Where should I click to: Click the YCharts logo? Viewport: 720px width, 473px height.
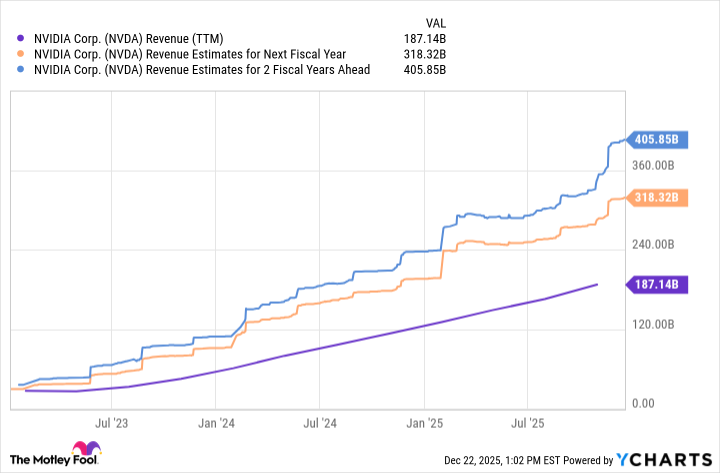pyautogui.click(x=661, y=459)
